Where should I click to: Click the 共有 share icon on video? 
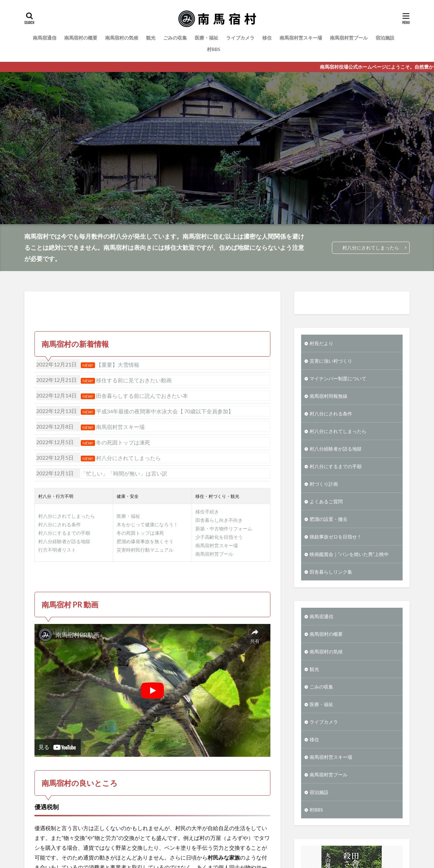coord(255,636)
